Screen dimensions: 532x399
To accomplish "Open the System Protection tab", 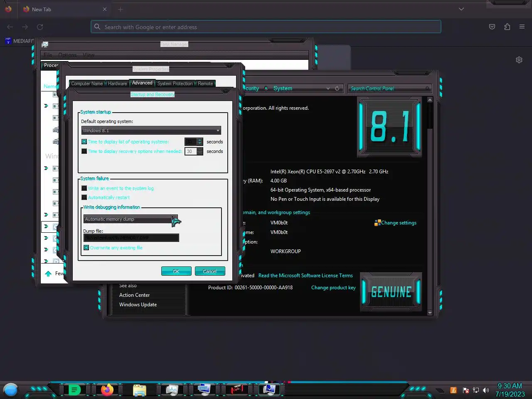I will [x=175, y=84].
